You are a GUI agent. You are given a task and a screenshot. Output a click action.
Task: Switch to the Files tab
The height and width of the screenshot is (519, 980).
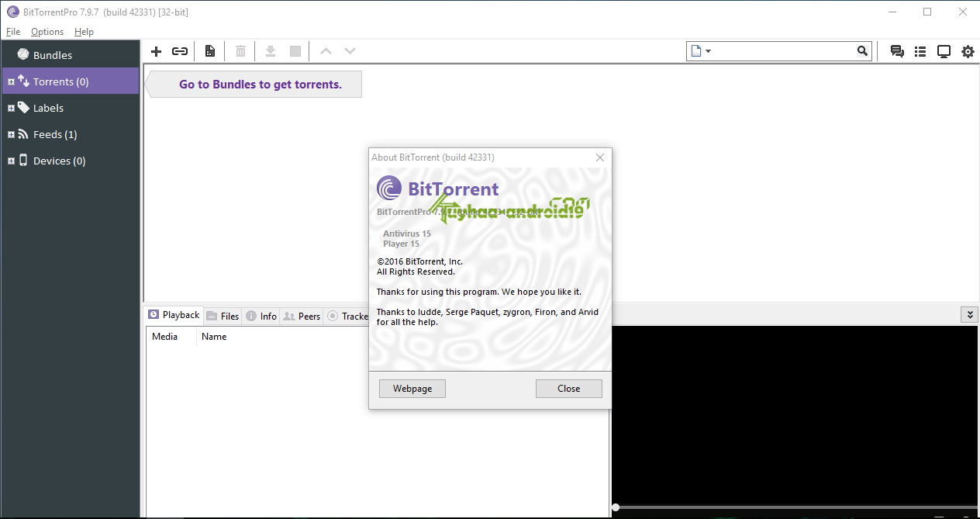point(223,316)
